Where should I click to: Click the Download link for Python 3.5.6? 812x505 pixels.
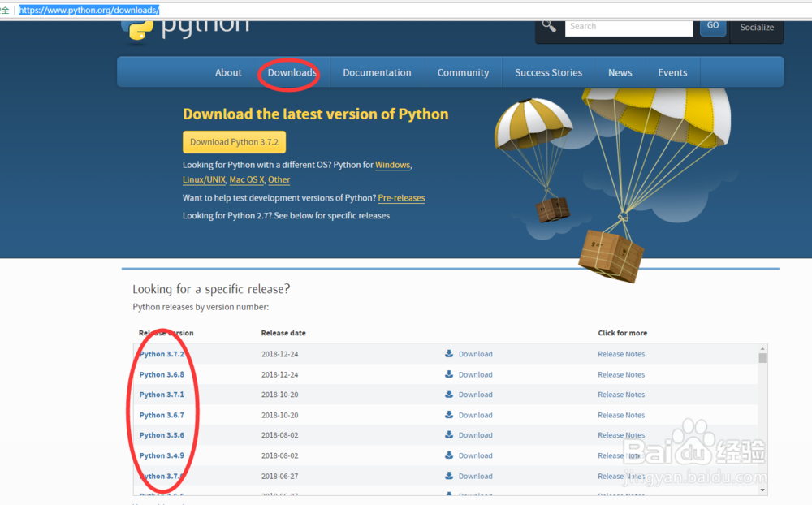(x=475, y=435)
